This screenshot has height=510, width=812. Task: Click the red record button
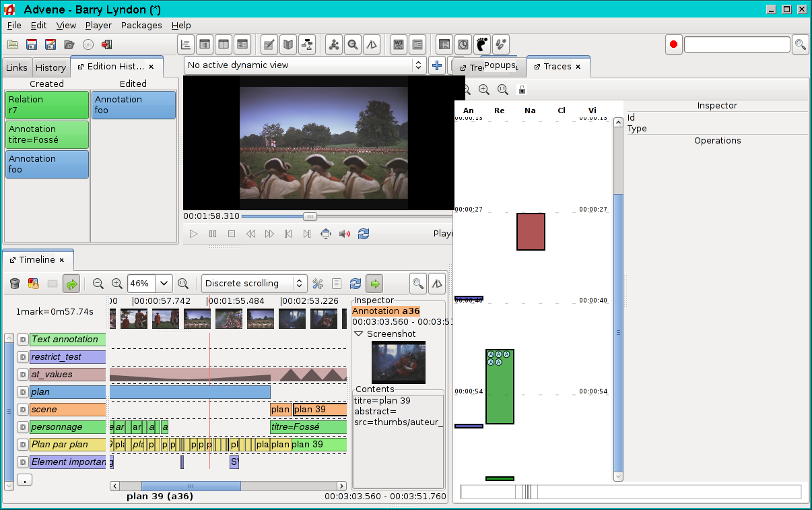[x=673, y=44]
